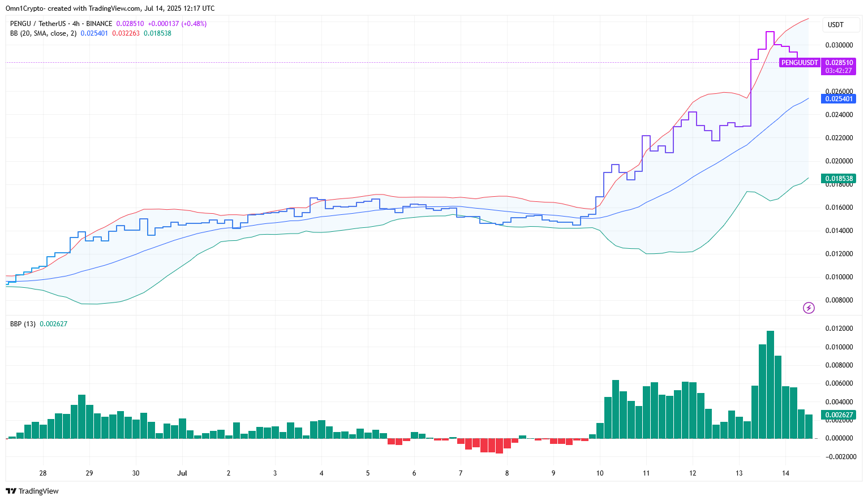Click the TradingView logo at bottom left
This screenshot has height=501, width=868.
[x=32, y=491]
